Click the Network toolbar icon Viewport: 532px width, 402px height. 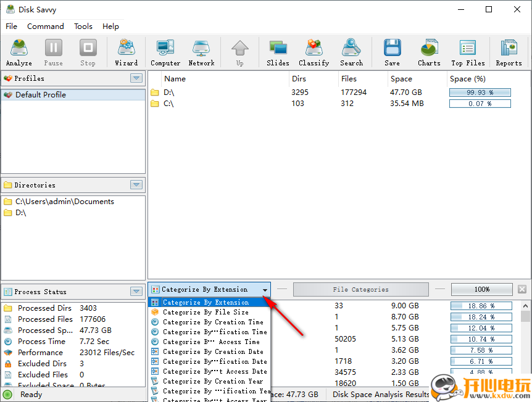[x=201, y=52]
